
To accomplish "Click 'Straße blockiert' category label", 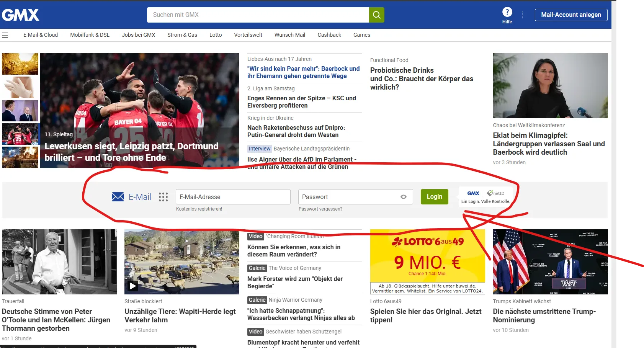I will (143, 301).
